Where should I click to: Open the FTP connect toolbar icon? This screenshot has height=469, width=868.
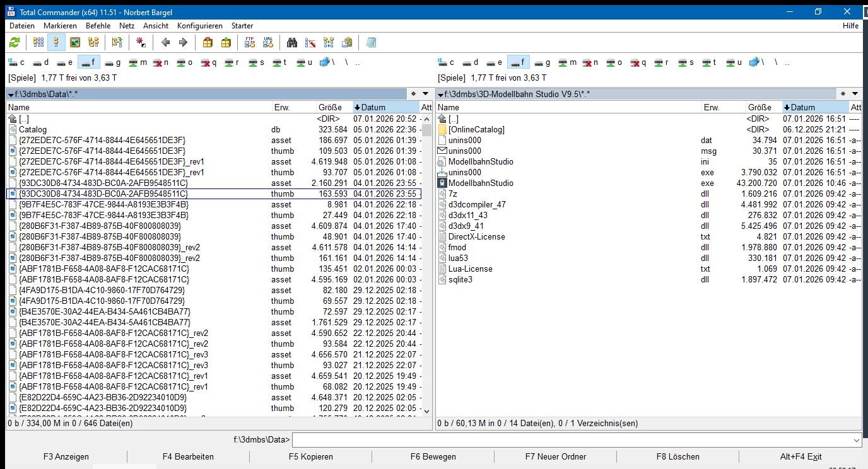coord(250,42)
